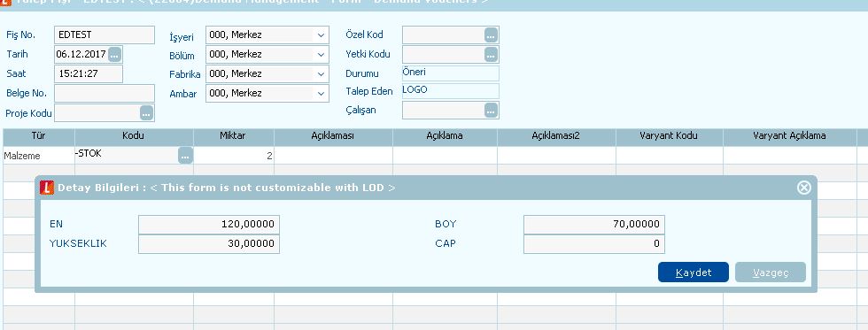Click the Saat field showing 15:21:27
Screen dimensions: 868x330
[89, 73]
